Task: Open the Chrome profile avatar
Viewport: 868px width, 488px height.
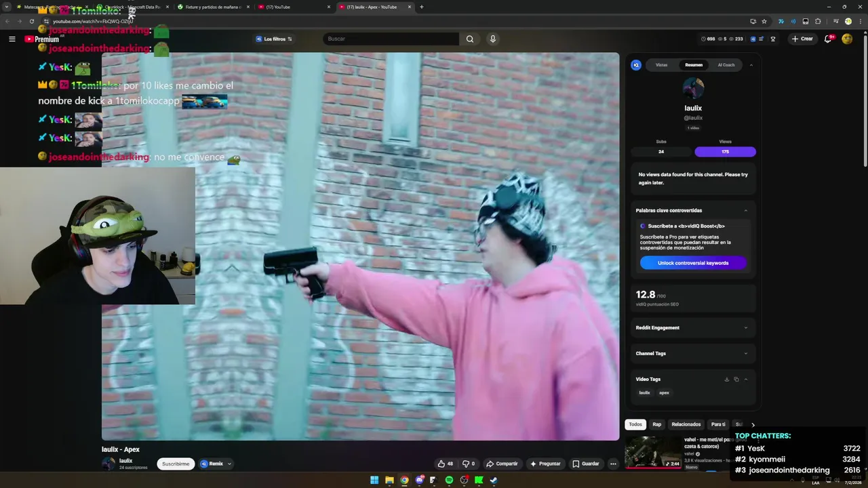Action: click(x=848, y=21)
